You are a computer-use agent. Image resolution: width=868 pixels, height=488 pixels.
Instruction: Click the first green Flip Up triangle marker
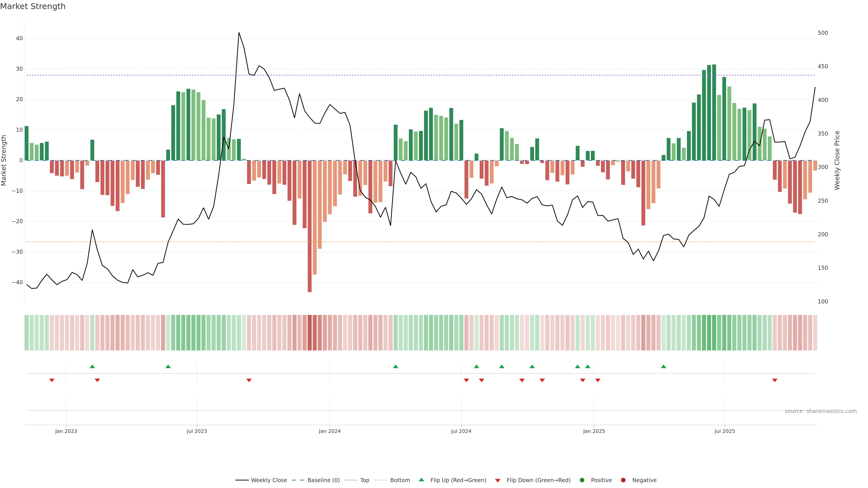pyautogui.click(x=92, y=366)
